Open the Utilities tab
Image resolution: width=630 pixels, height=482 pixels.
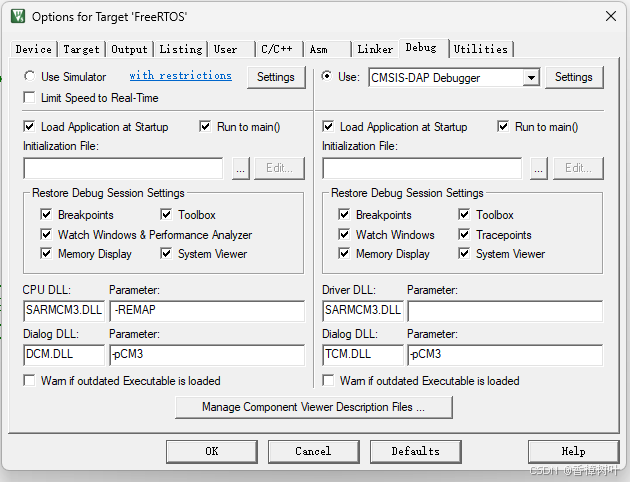coord(481,49)
